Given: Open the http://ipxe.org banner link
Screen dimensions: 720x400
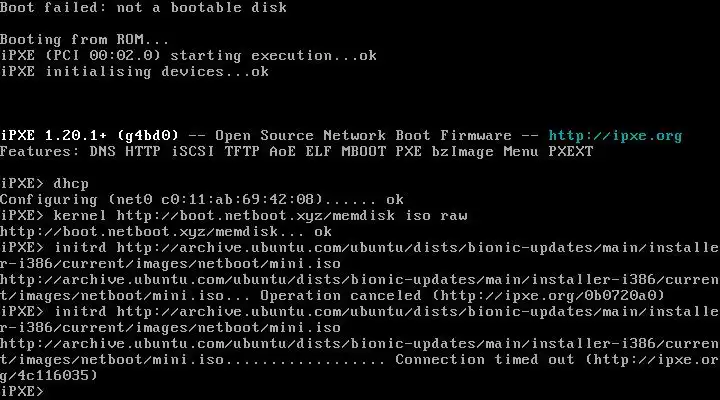Looking at the screenshot, I should pyautogui.click(x=615, y=136).
